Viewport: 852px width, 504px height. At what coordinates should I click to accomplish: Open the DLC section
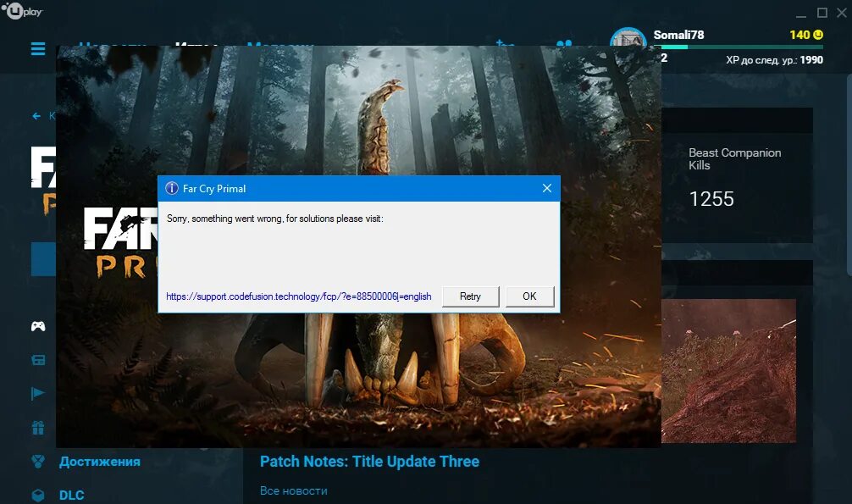click(72, 496)
